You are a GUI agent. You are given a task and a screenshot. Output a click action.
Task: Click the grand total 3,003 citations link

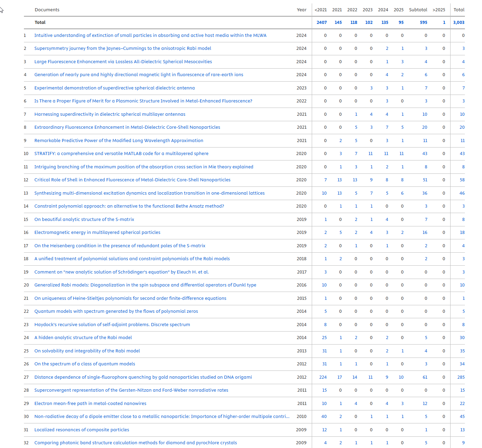click(x=458, y=23)
